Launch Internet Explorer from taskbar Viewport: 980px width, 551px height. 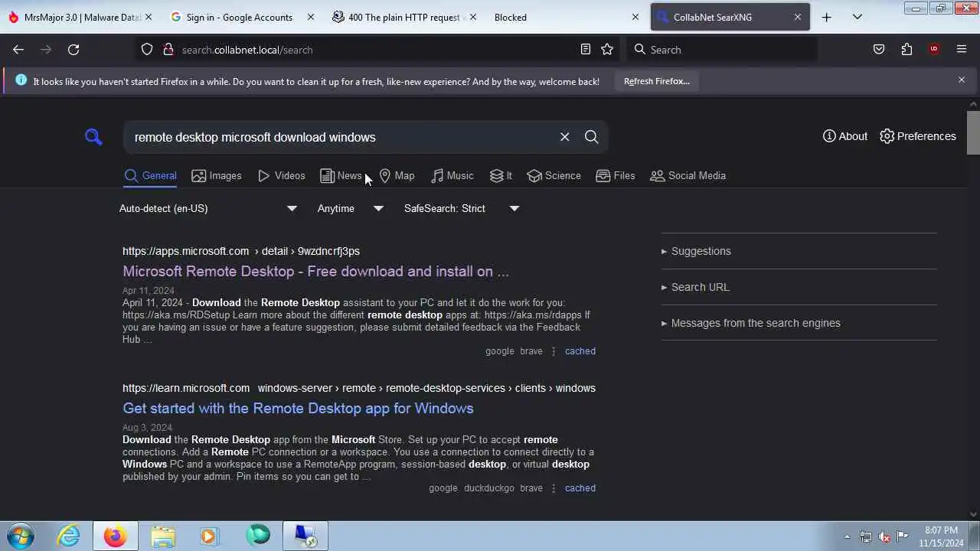pos(69,536)
